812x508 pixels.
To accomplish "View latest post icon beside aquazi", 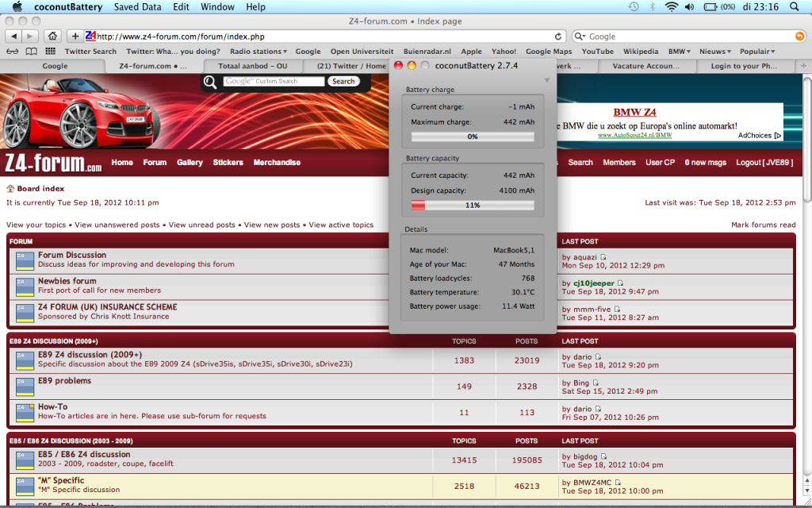I will (603, 257).
